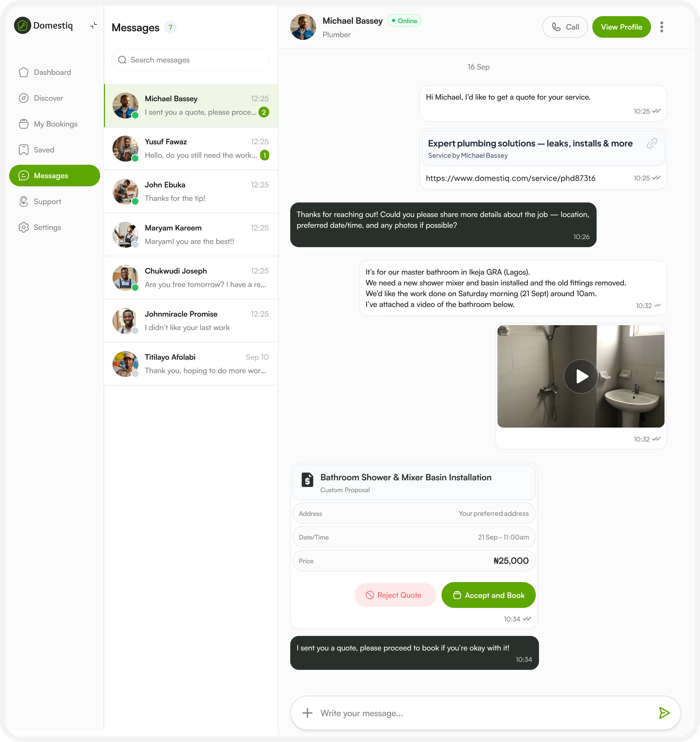Click the search magnifier icon

[x=122, y=60]
